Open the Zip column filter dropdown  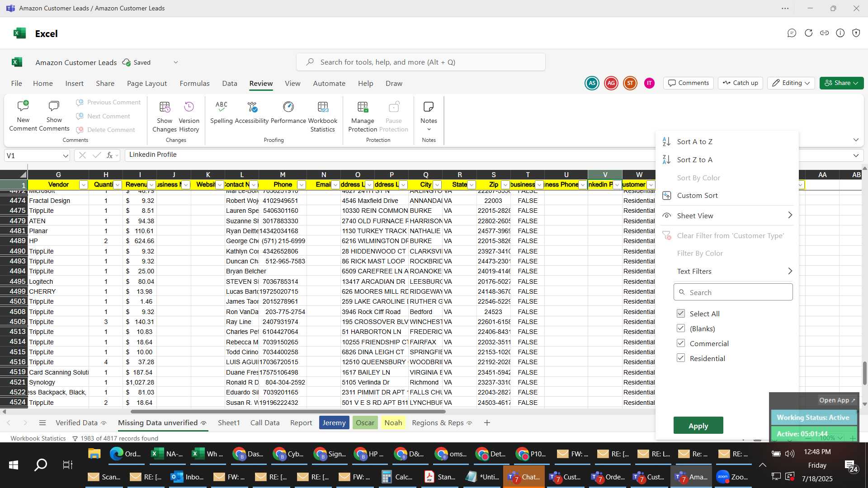tap(505, 185)
